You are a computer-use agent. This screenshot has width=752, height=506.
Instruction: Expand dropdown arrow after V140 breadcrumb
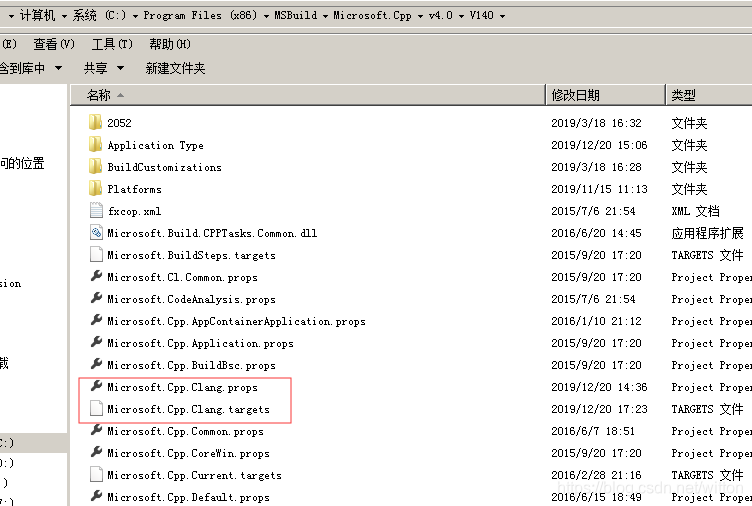coord(502,16)
